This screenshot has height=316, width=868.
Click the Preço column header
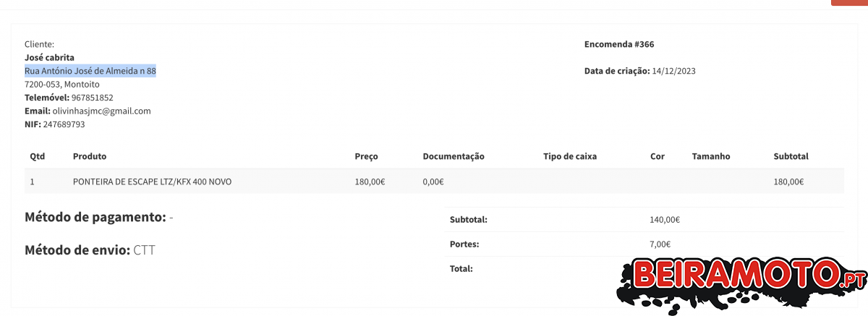(366, 156)
